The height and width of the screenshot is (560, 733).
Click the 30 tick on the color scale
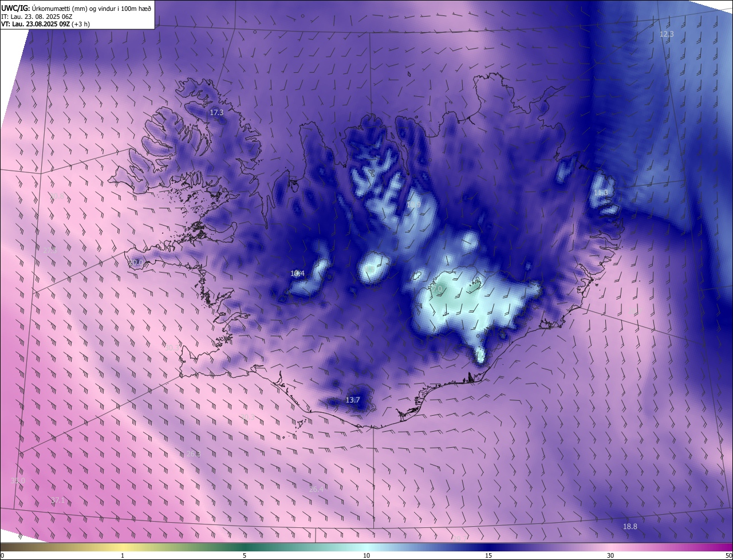click(610, 555)
